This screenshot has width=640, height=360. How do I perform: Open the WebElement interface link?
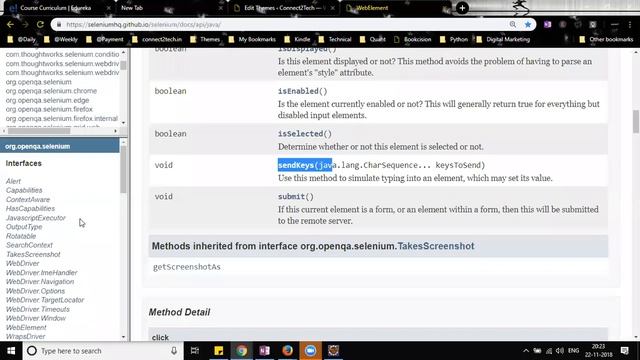(x=26, y=328)
